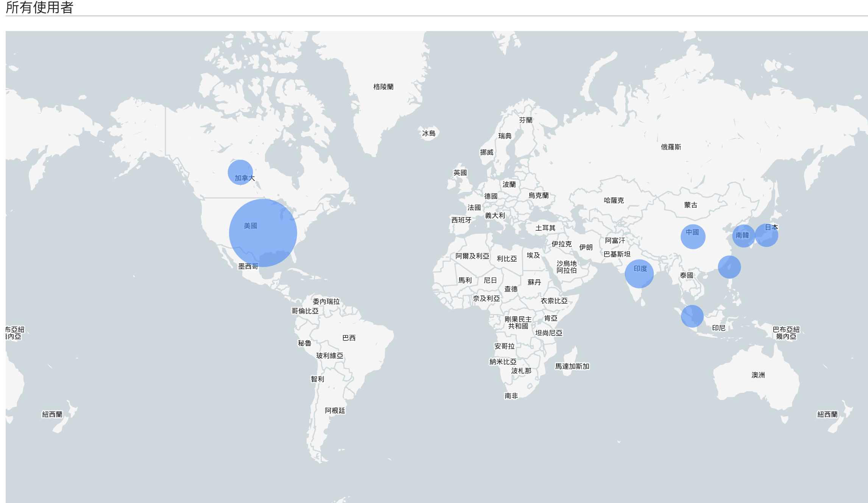Select the 阿根廷 (Argentina) label
868x503 pixels.
click(x=335, y=411)
